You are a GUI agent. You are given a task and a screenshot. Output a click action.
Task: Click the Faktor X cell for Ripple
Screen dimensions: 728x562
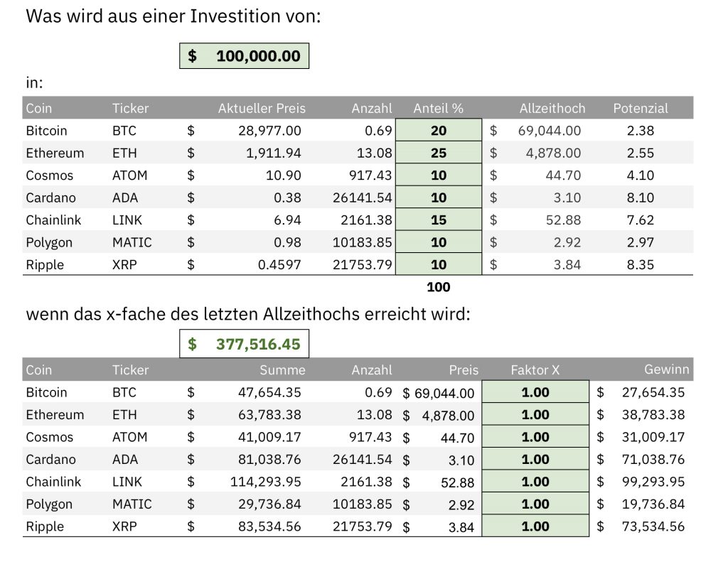click(535, 526)
